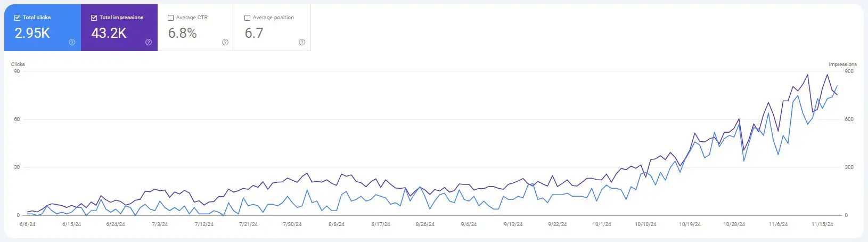Open the help icon on Average position card
Viewport: 868px width, 242px height.
(302, 42)
